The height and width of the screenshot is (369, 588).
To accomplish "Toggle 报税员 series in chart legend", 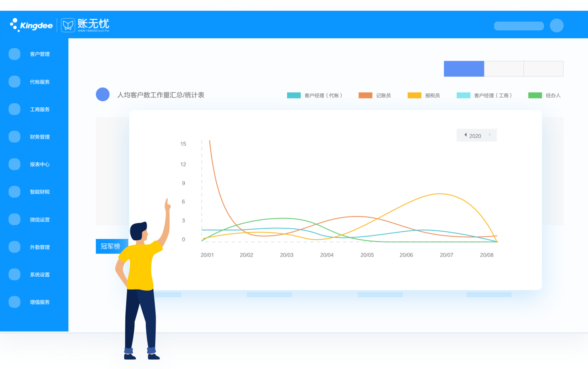I will [x=423, y=96].
